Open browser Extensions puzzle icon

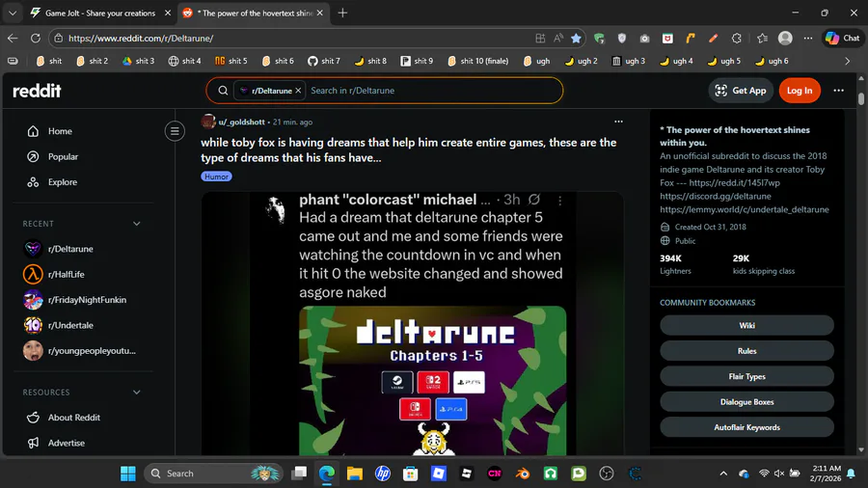tap(736, 39)
